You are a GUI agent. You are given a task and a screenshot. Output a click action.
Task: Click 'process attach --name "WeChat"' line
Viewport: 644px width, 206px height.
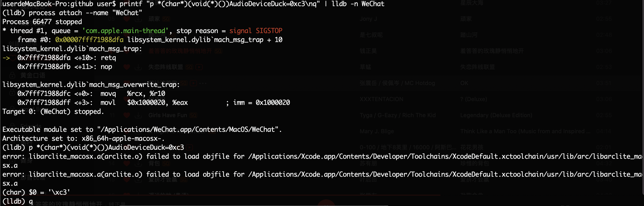[x=72, y=13]
